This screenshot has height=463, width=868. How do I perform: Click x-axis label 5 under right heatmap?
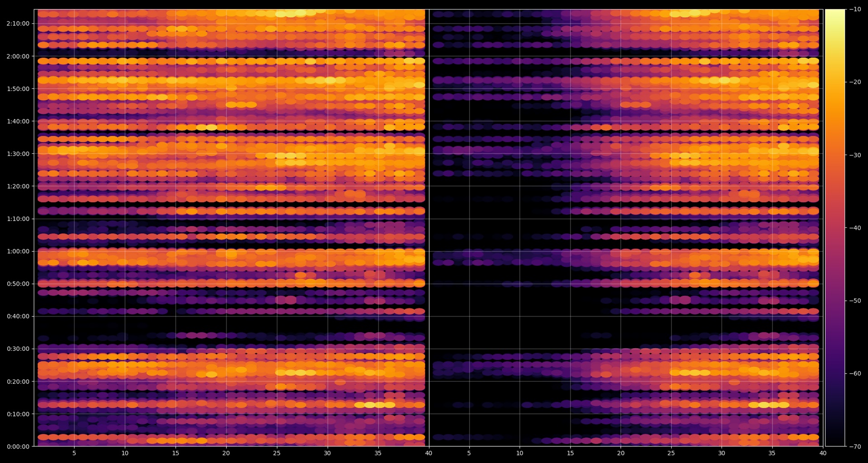[x=469, y=453]
